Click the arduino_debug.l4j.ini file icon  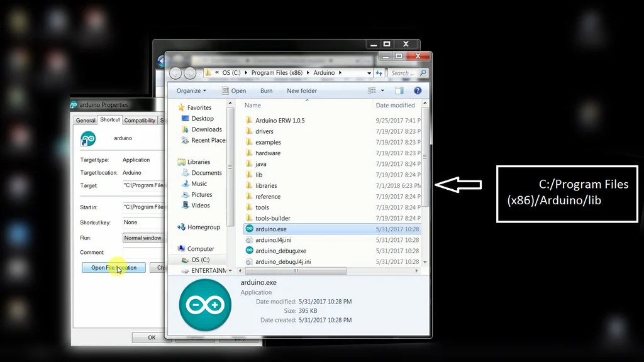point(249,261)
